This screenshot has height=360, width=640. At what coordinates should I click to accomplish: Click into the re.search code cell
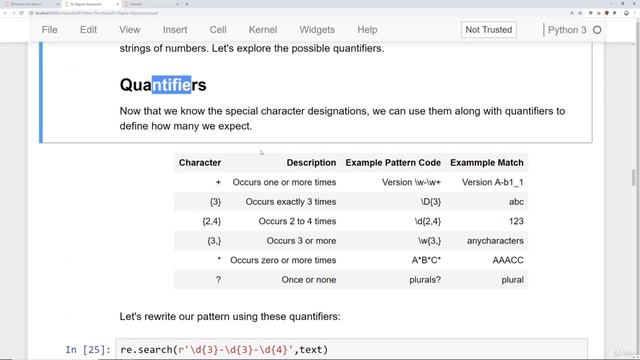[x=351, y=349]
